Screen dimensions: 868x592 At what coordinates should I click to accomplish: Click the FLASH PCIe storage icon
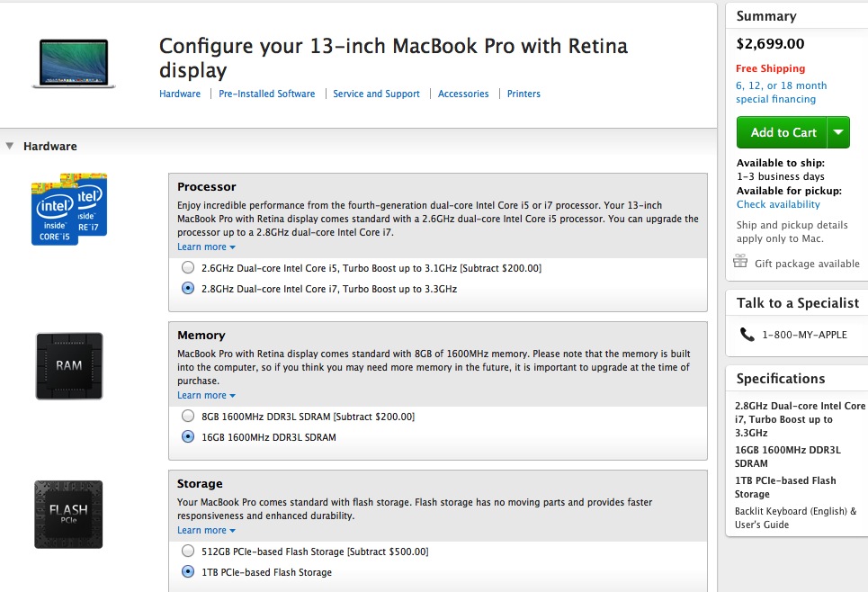coord(68,515)
